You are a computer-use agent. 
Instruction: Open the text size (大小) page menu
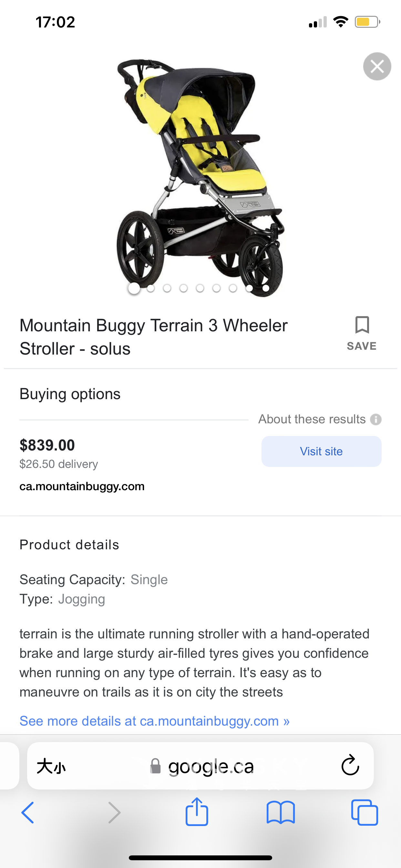click(x=51, y=766)
